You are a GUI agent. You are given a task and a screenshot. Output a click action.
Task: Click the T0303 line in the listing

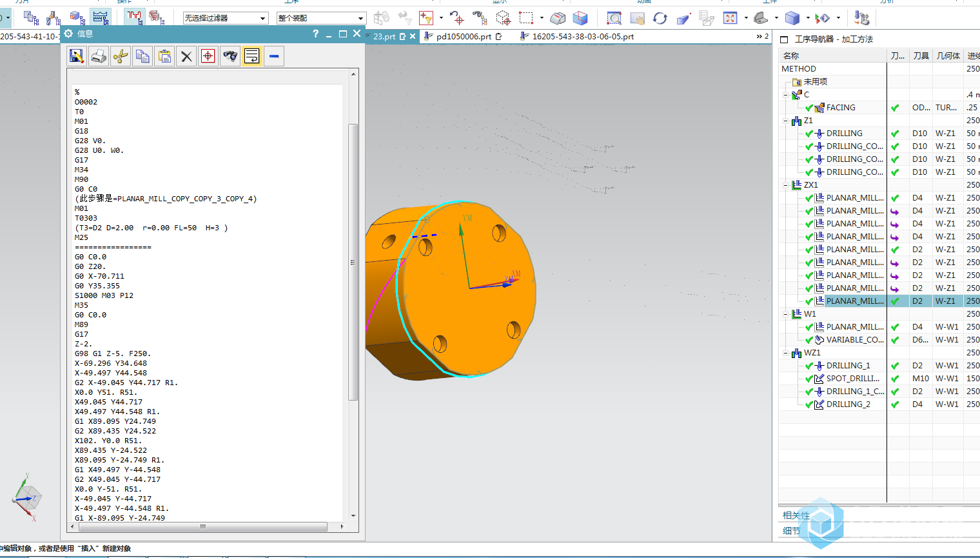coord(86,218)
